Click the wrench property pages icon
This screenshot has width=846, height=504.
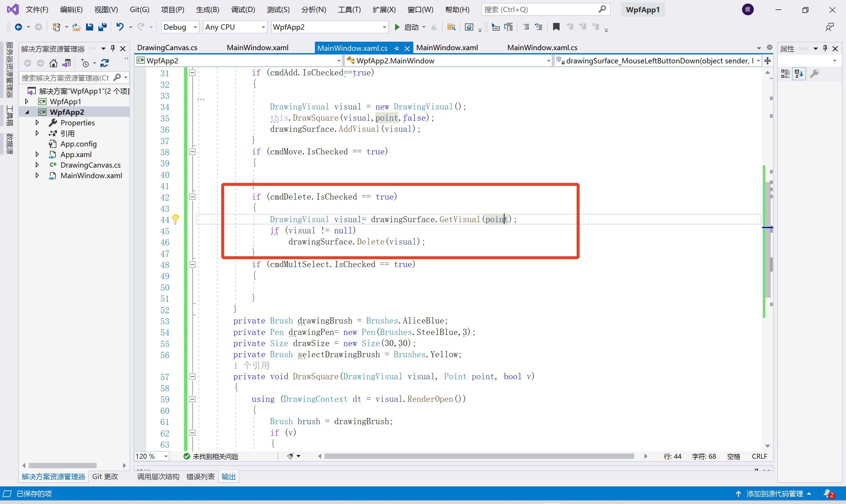pos(814,74)
